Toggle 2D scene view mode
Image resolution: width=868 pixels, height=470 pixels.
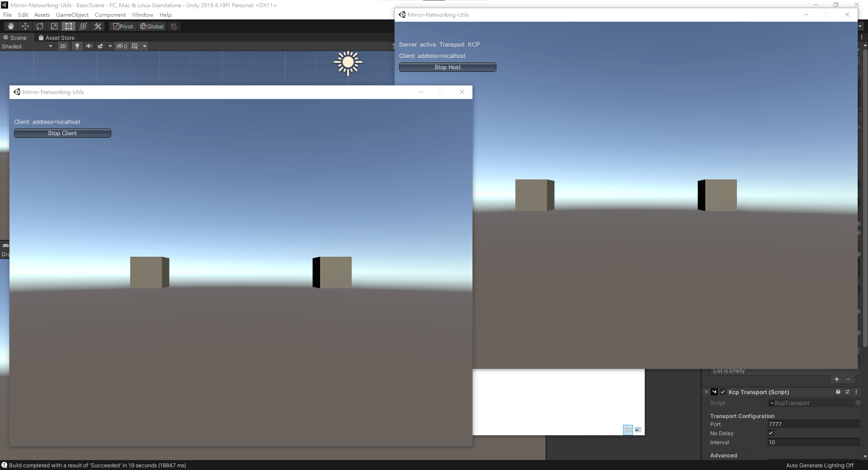pos(63,46)
